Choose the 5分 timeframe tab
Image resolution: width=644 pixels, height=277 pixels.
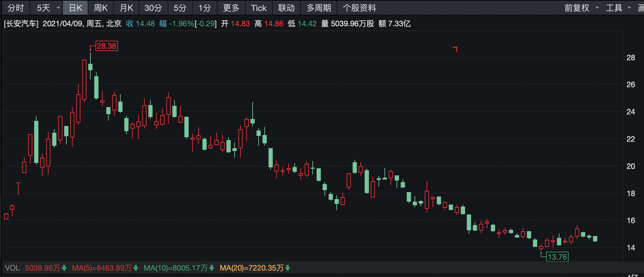pyautogui.click(x=180, y=8)
